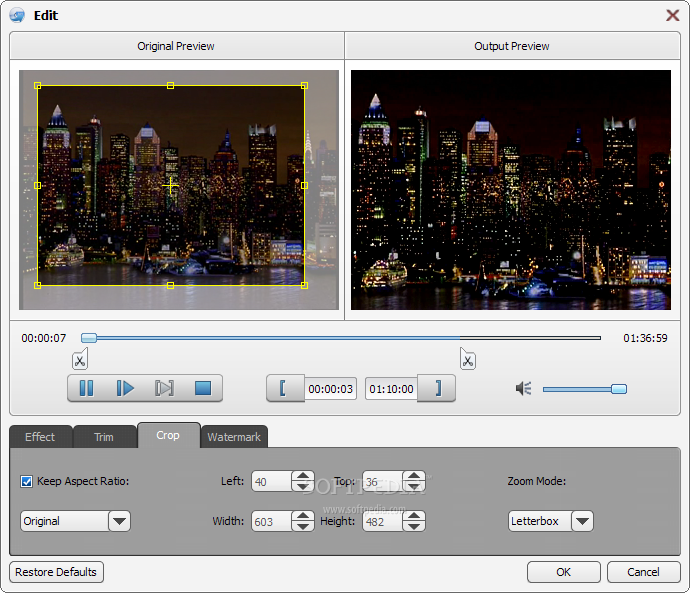Open the Letterbox zoom mode dropdown
690x593 pixels.
582,521
